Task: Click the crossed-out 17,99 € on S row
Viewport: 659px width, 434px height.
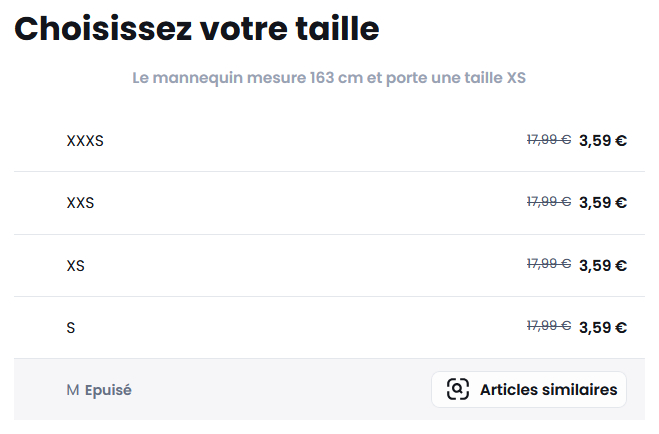Action: point(548,326)
